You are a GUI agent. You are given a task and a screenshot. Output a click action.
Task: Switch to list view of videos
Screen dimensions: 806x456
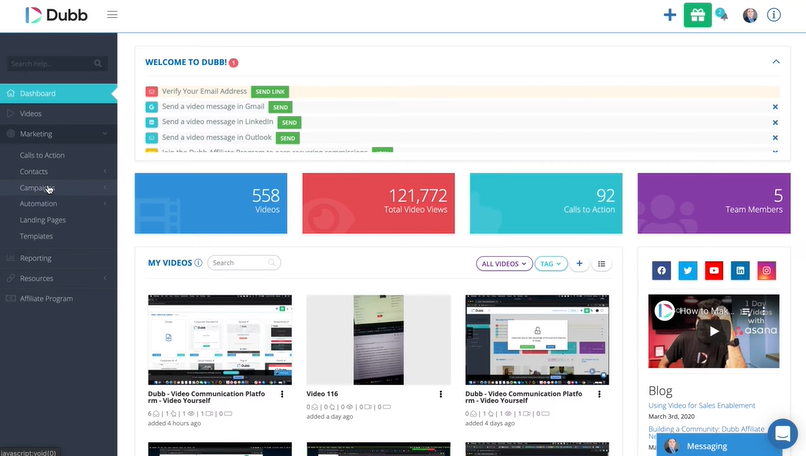(x=601, y=264)
